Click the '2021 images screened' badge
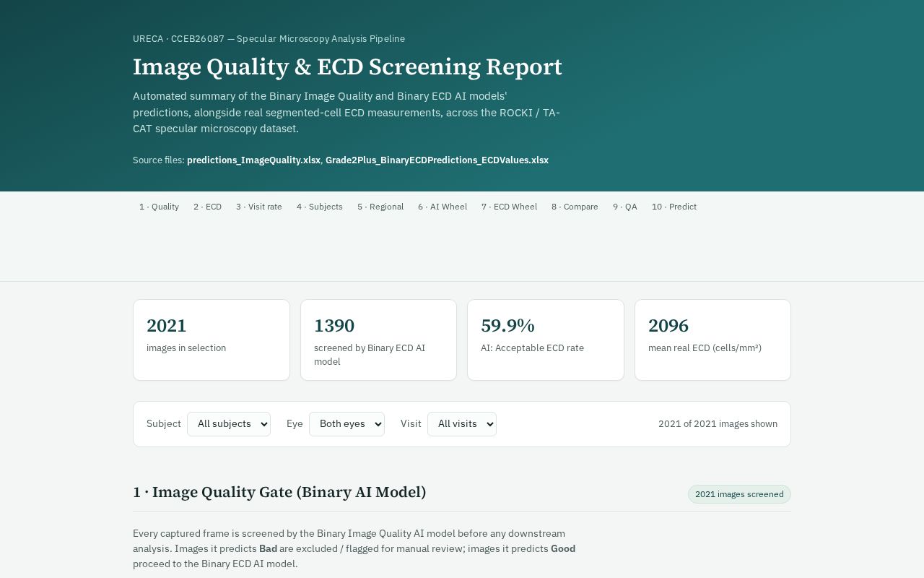 (739, 494)
